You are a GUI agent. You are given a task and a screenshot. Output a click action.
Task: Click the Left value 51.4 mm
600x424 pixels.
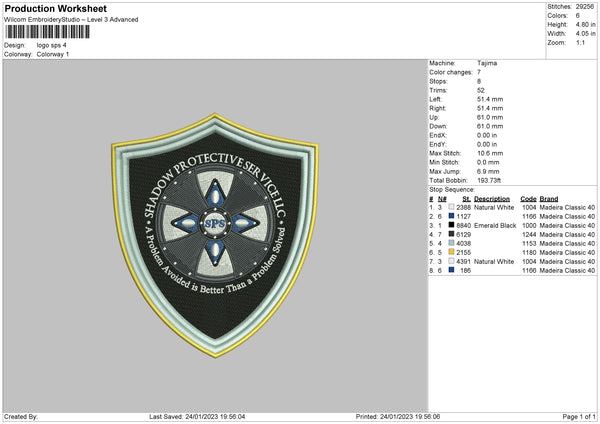click(490, 99)
